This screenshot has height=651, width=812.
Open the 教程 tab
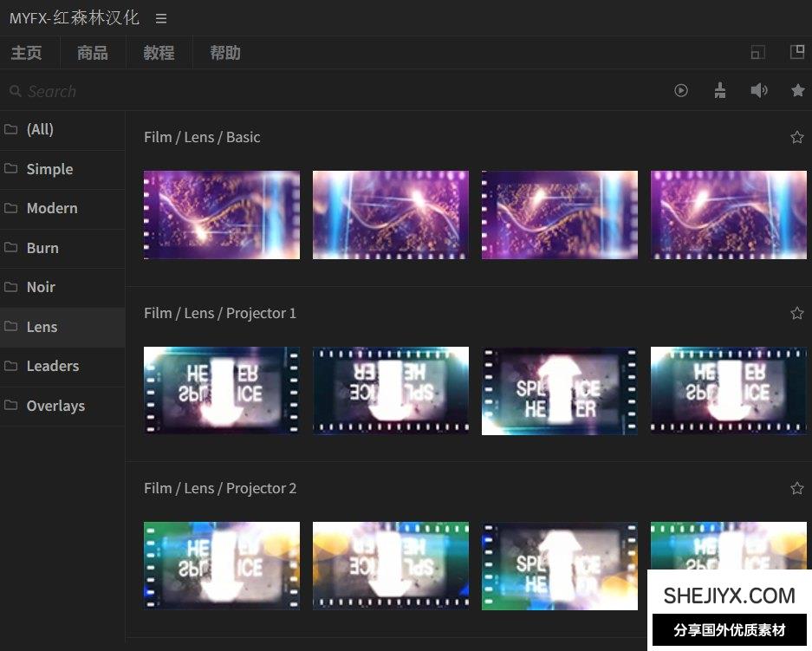159,53
